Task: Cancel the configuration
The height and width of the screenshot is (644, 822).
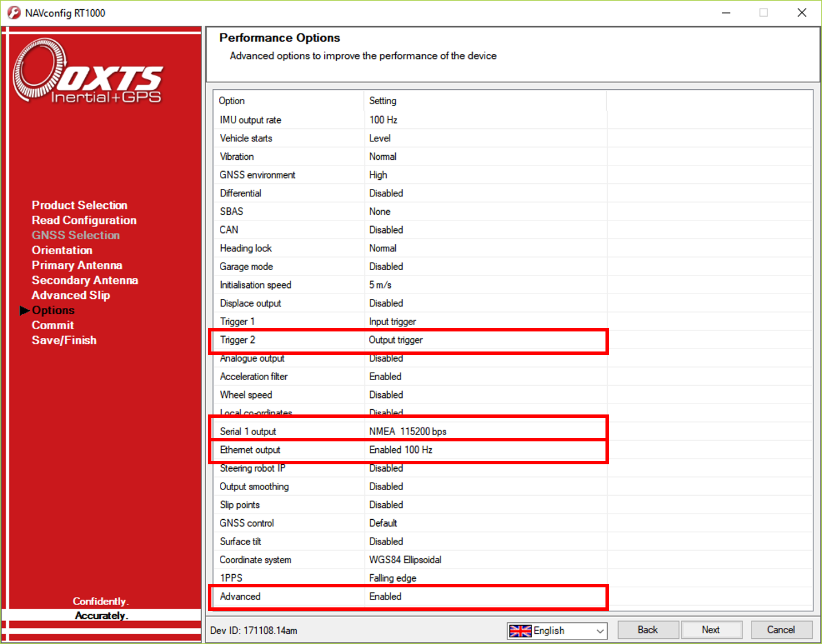Action: click(781, 629)
